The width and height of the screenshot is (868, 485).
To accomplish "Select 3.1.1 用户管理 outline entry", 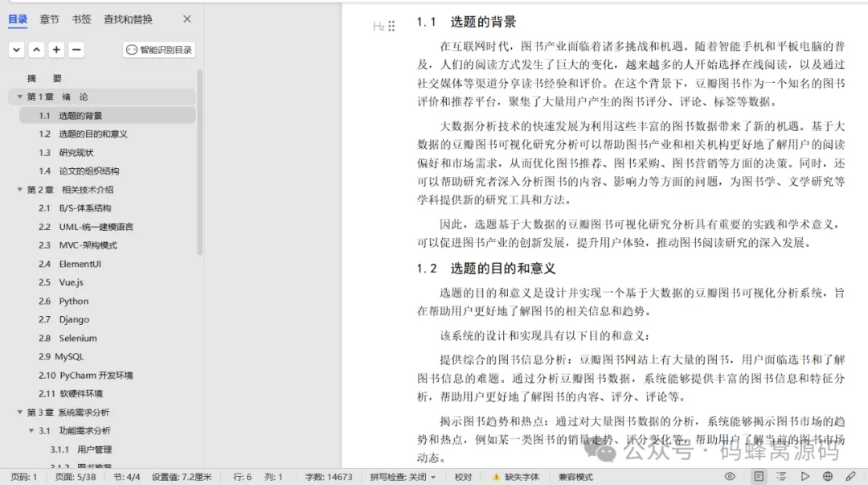I will pyautogui.click(x=81, y=450).
